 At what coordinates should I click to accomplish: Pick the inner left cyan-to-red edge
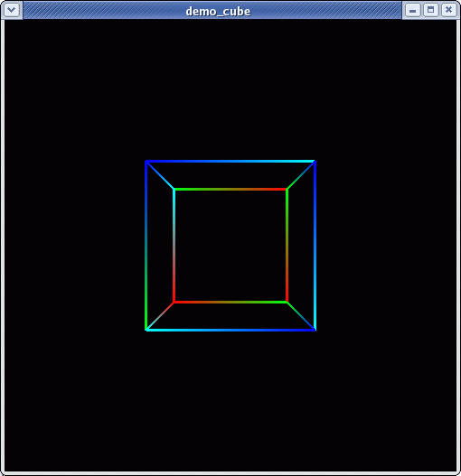click(174, 246)
